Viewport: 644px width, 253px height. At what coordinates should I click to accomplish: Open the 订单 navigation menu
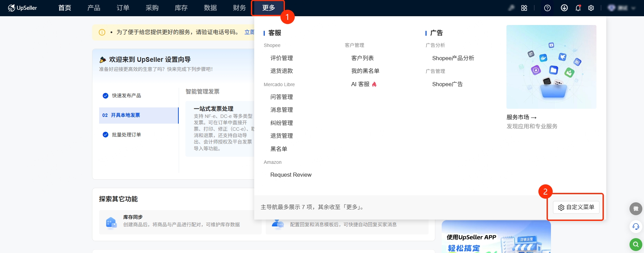[123, 8]
